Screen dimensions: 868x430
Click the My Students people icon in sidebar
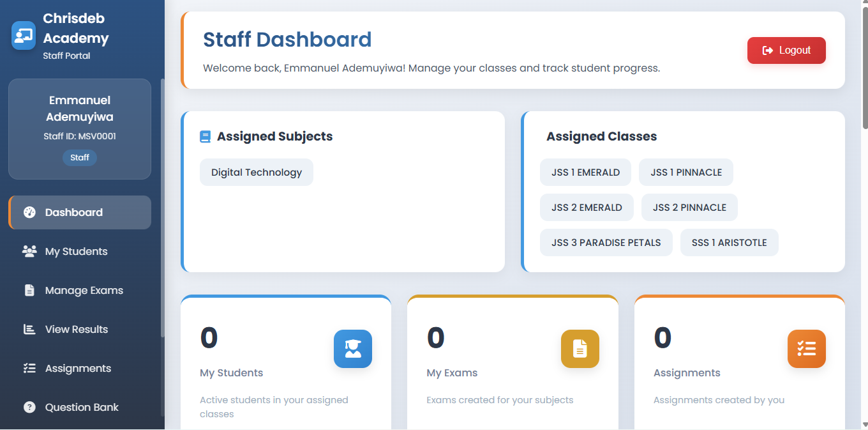29,251
